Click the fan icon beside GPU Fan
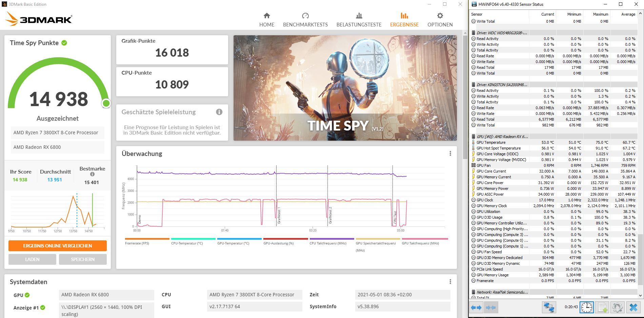Image resolution: width=644 pixels, height=318 pixels. click(x=474, y=165)
